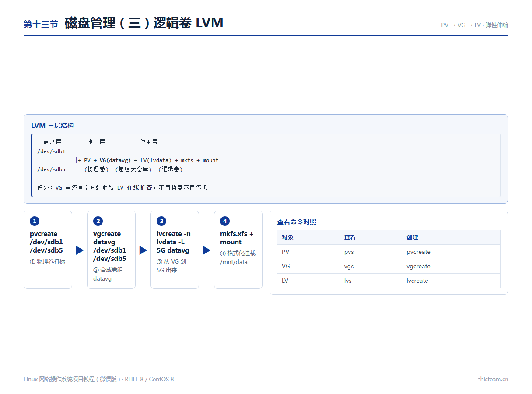
Task: Click the step 2 number badge
Action: pos(98,221)
